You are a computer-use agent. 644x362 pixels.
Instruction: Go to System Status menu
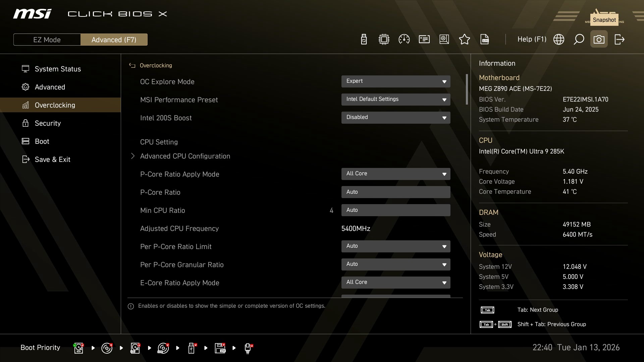pyautogui.click(x=58, y=69)
